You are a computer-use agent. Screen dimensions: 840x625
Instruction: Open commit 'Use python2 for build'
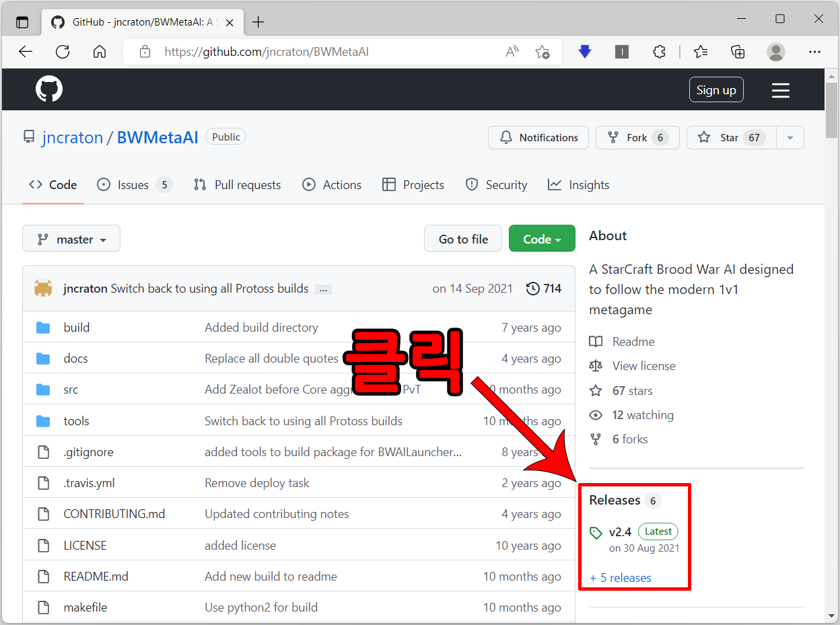[261, 608]
